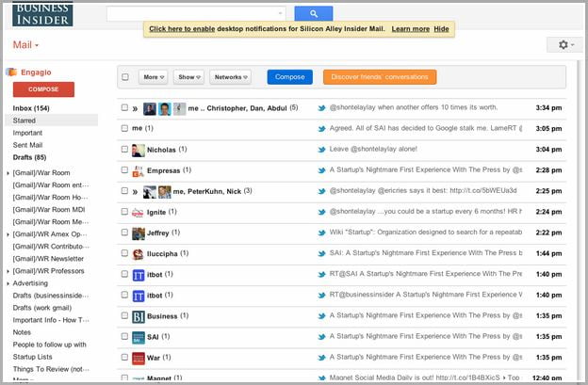
Task: Click the Twitter bird in Nicholas row
Action: [x=321, y=150]
